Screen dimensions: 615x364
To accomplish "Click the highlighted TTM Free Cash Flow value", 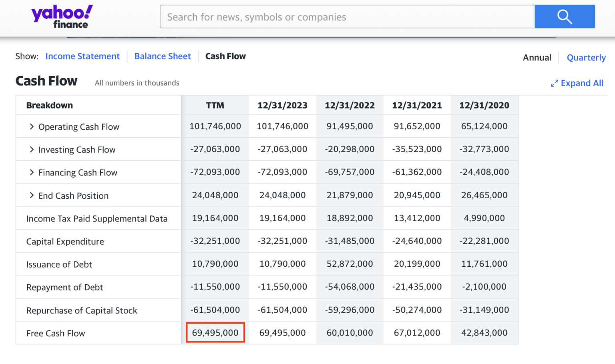I will (x=215, y=333).
